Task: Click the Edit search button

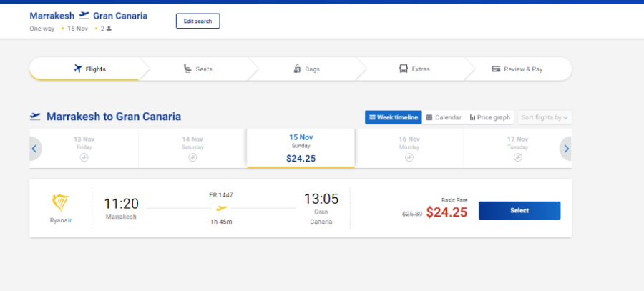Action: 198,21
